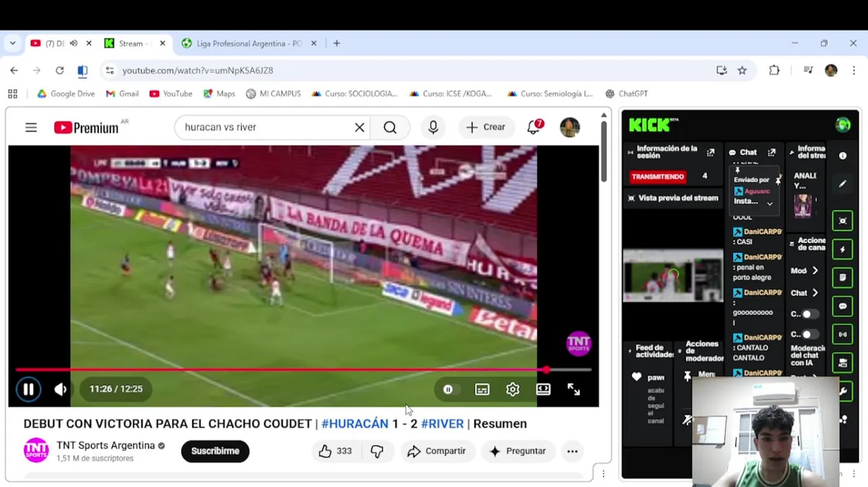Screen dimensions: 868x487
Task: Click the Kick pencil edit icon
Action: [842, 183]
